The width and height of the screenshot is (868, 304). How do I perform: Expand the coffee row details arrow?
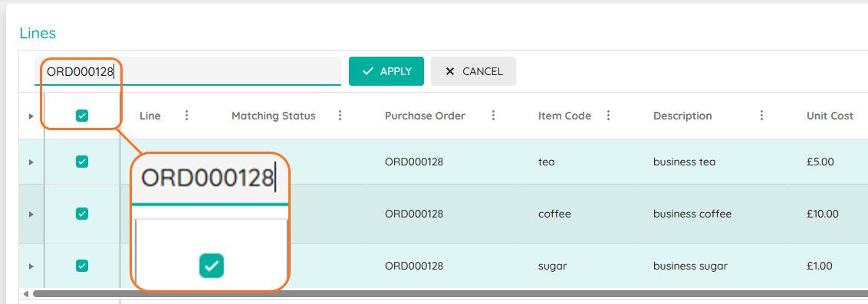31,214
